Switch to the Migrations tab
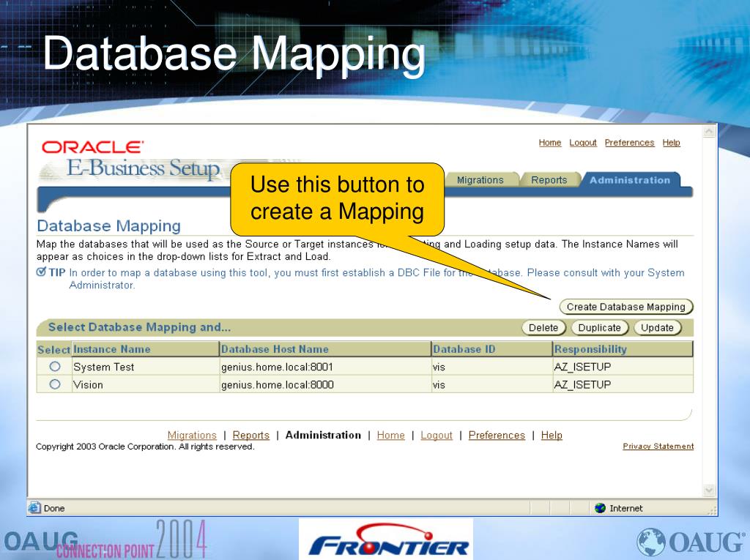The height and width of the screenshot is (560, 750). pyautogui.click(x=480, y=180)
